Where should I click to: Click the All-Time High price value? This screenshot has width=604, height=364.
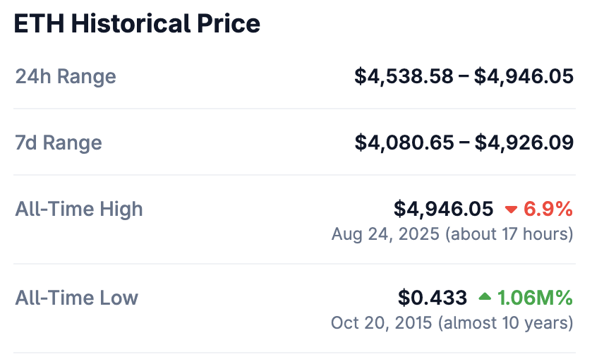point(444,210)
